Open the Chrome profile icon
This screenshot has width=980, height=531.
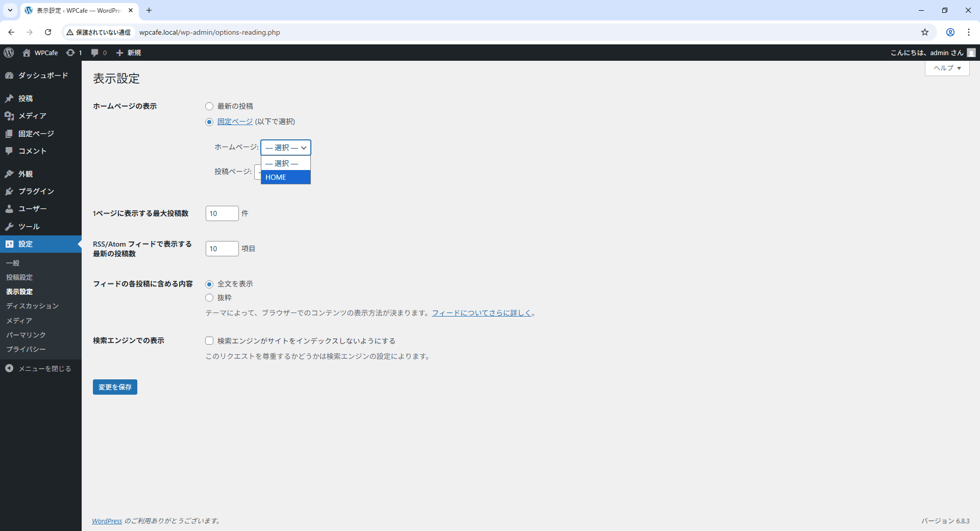coord(950,32)
